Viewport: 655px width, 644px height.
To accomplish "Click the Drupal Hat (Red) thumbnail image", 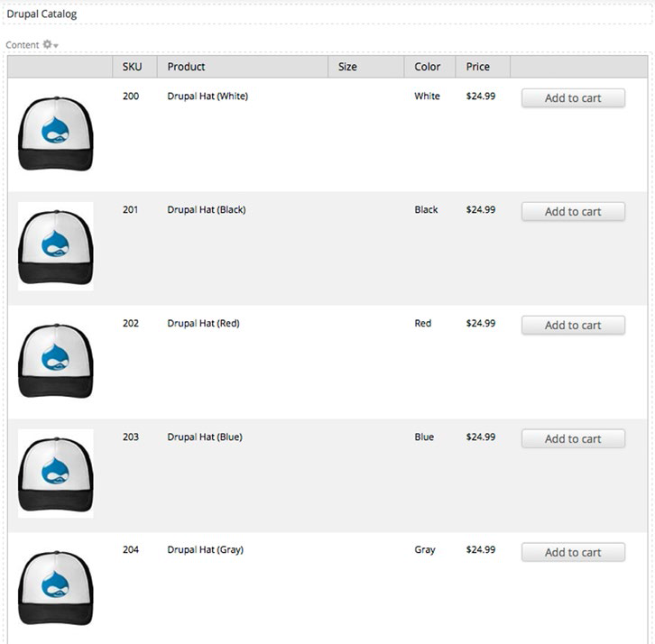I will click(56, 361).
